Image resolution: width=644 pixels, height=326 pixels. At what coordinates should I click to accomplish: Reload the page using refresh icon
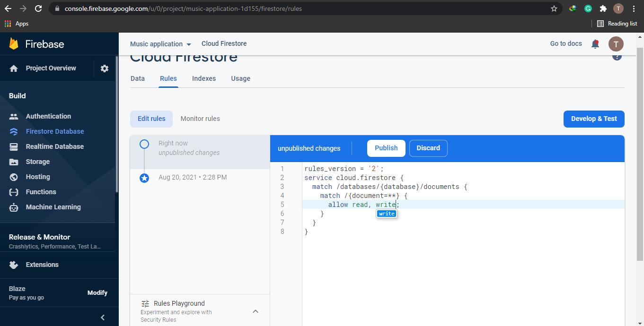click(38, 9)
